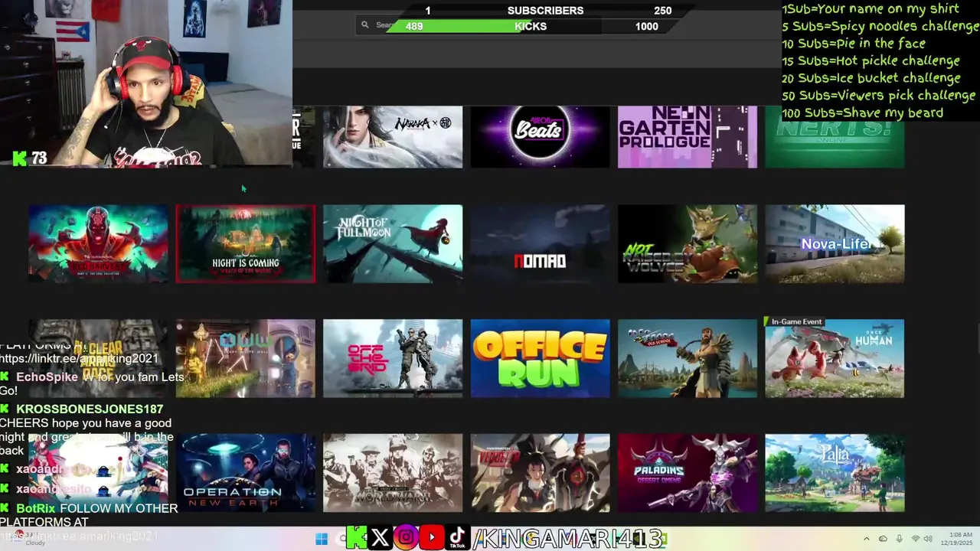
Task: Open the Operation New Earth tile
Action: [x=245, y=473]
